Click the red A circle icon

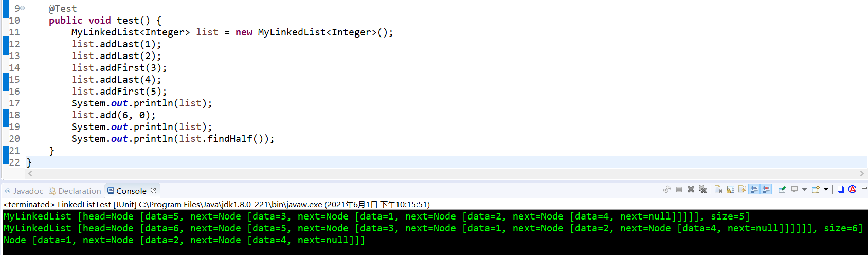(852, 189)
